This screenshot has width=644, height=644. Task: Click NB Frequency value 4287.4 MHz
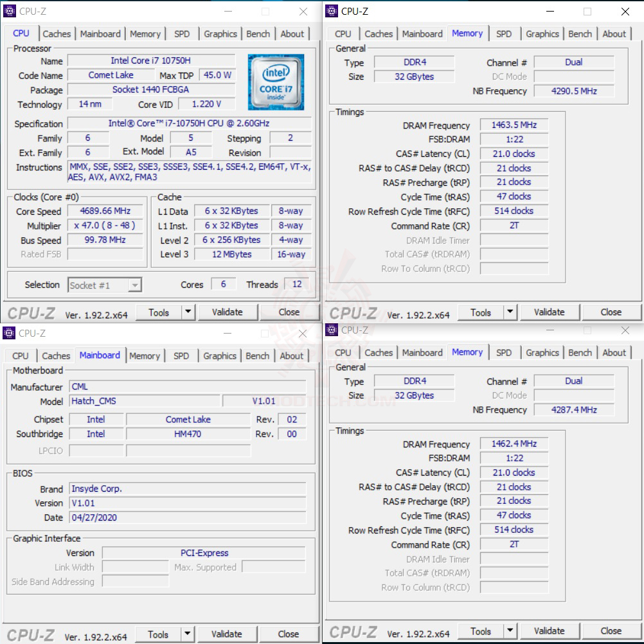(x=574, y=409)
